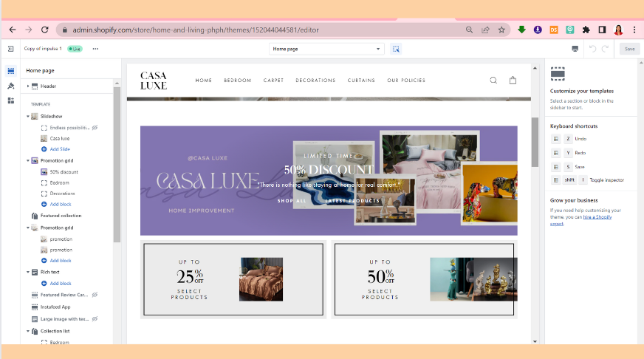The width and height of the screenshot is (644, 359).
Task: Click the preview vertical scrollbar thumb
Action: [535, 142]
